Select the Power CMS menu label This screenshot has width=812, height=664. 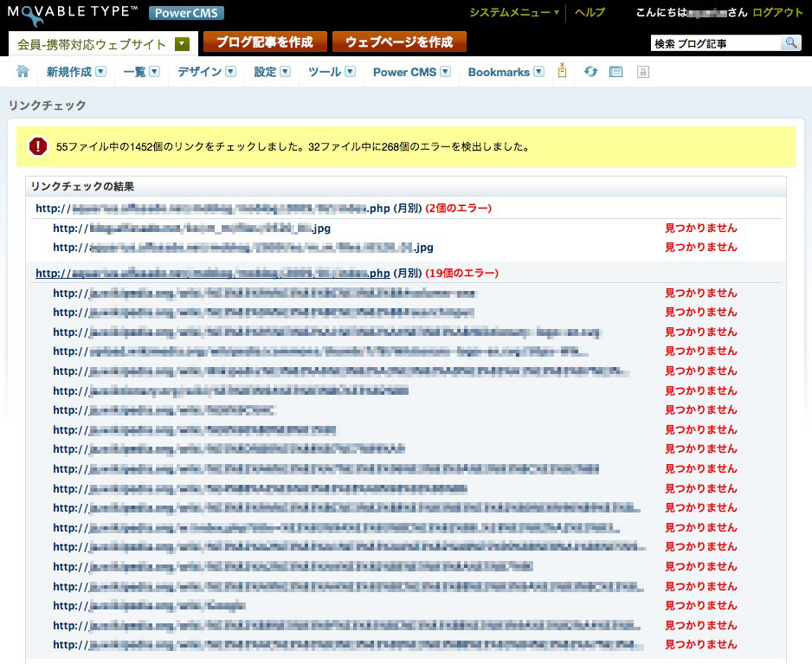[x=404, y=72]
